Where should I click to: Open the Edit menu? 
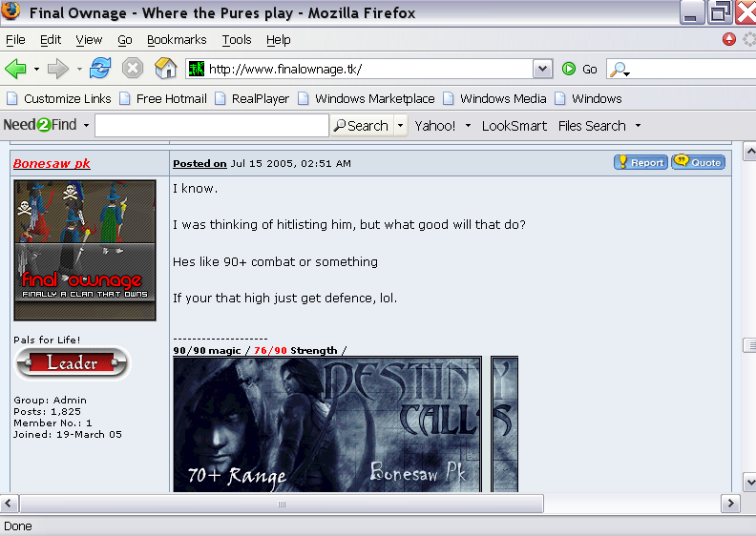coord(51,39)
